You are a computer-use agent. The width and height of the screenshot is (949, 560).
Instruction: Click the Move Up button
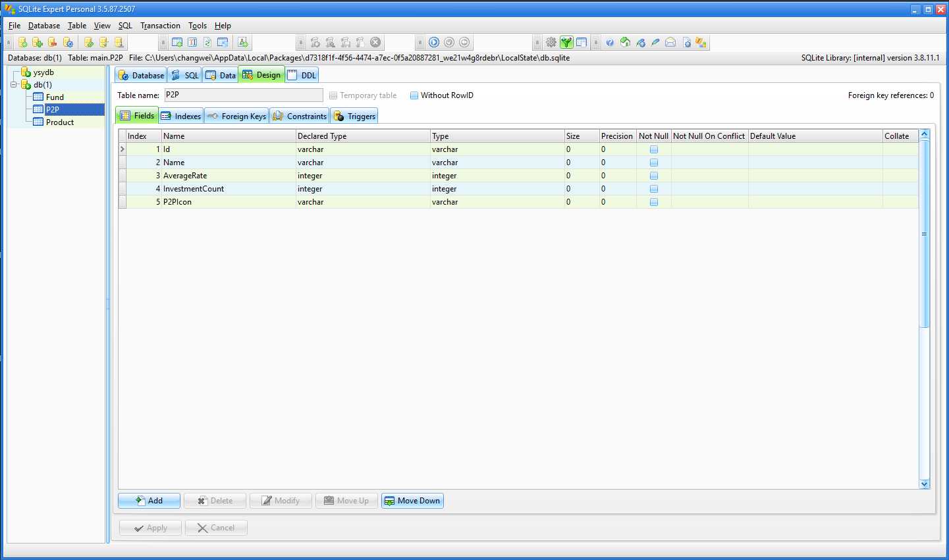point(347,501)
